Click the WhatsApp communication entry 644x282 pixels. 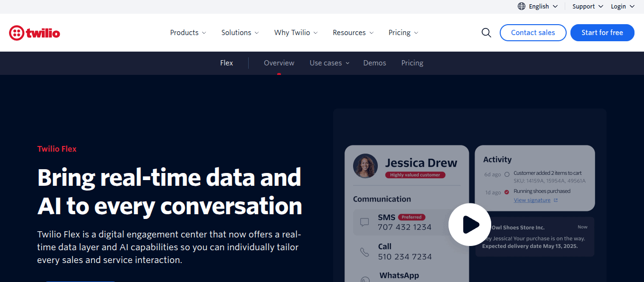(x=399, y=275)
